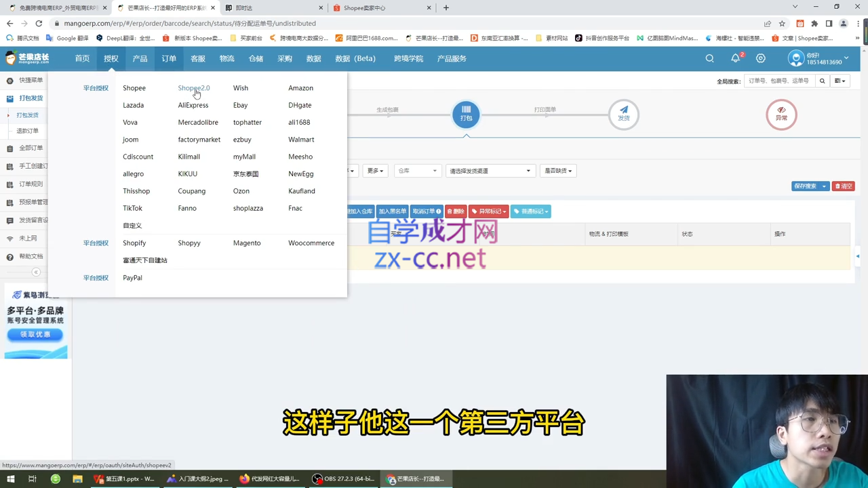Open the 订单 nav menu

(x=169, y=58)
